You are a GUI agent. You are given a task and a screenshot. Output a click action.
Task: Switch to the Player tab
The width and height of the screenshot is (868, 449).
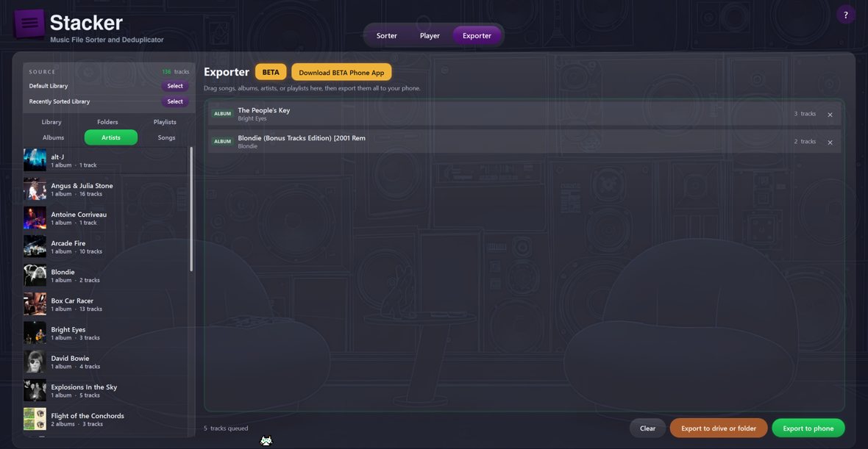pos(430,35)
